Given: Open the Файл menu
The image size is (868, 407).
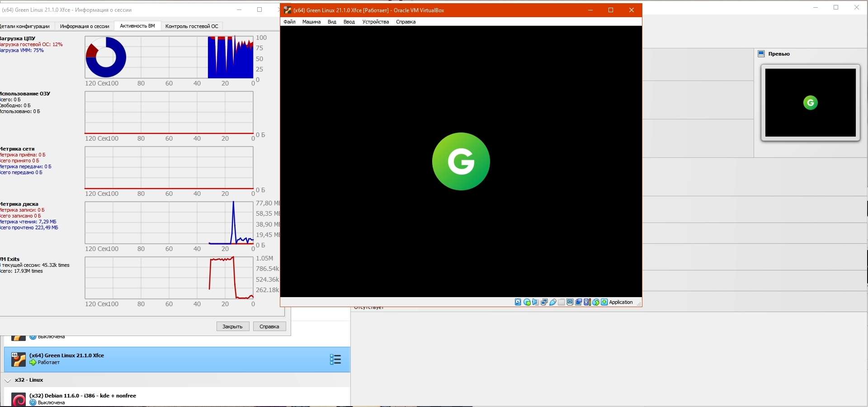Looking at the screenshot, I should (x=289, y=22).
